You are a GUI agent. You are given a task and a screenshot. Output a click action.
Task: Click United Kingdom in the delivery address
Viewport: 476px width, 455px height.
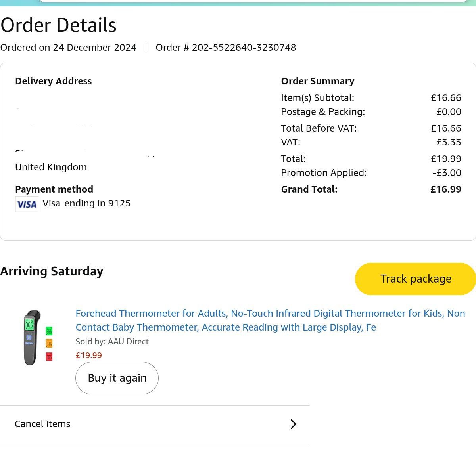(51, 167)
